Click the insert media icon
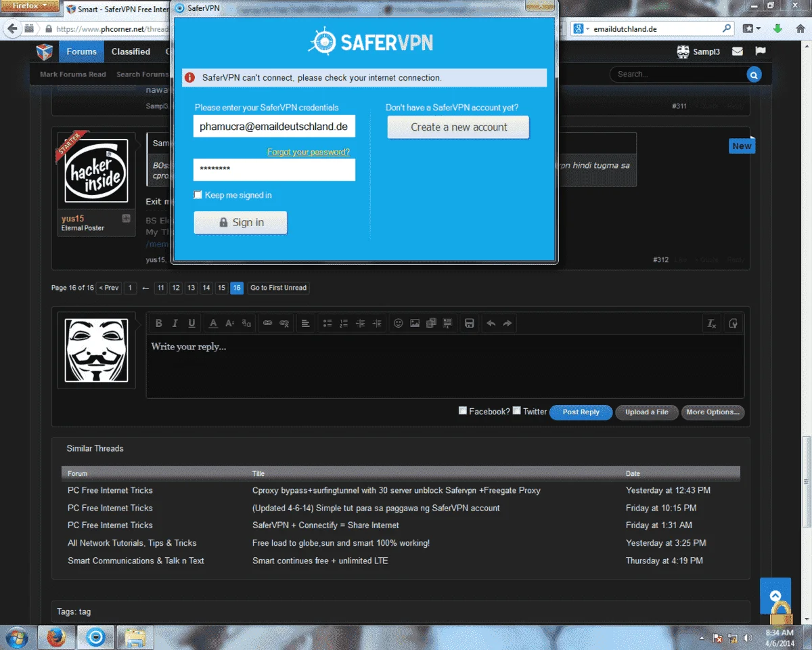812x650 pixels. click(431, 324)
